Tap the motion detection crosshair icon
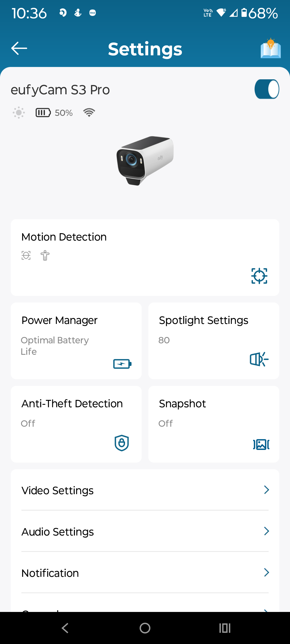This screenshot has height=644, width=290. 259,276
